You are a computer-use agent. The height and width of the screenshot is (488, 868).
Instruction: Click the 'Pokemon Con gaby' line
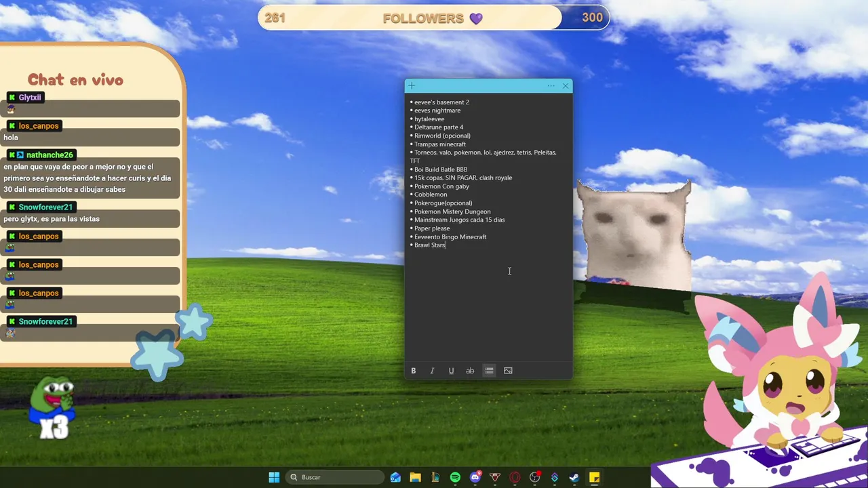click(441, 186)
